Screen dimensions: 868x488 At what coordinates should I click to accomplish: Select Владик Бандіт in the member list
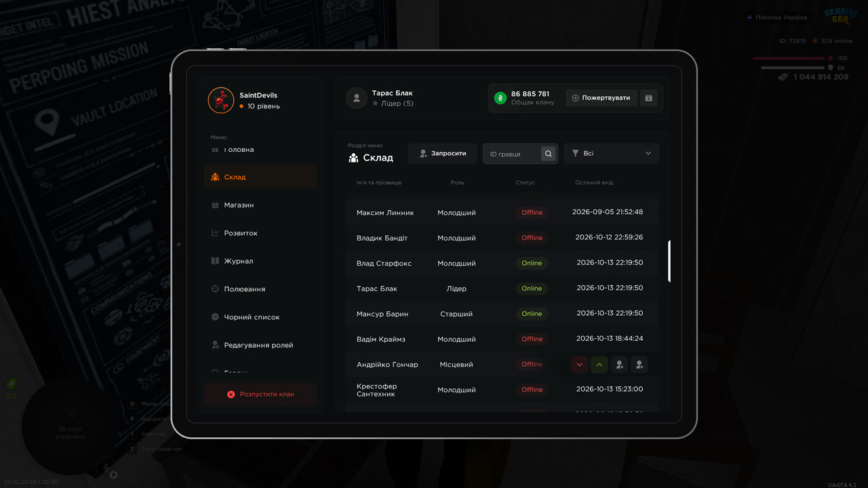pos(382,238)
